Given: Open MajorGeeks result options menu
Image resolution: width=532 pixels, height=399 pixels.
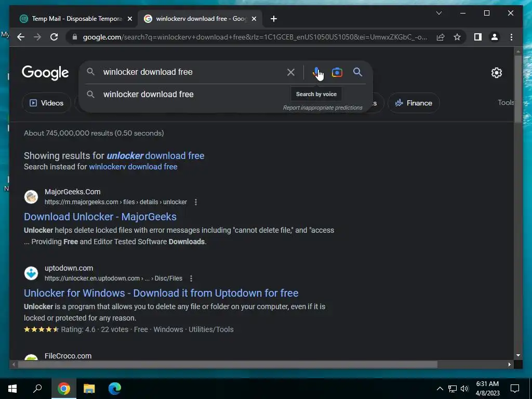Looking at the screenshot, I should tap(196, 202).
